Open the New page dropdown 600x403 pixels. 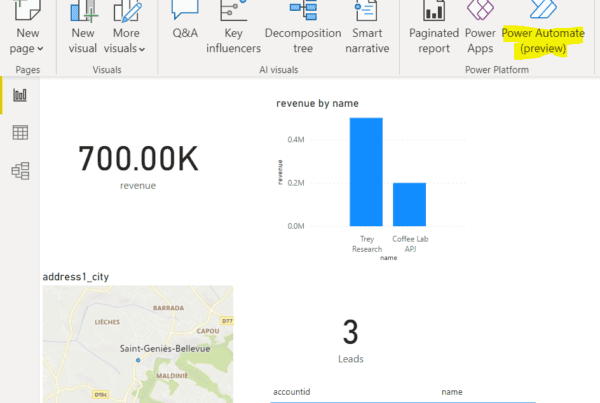tap(27, 27)
